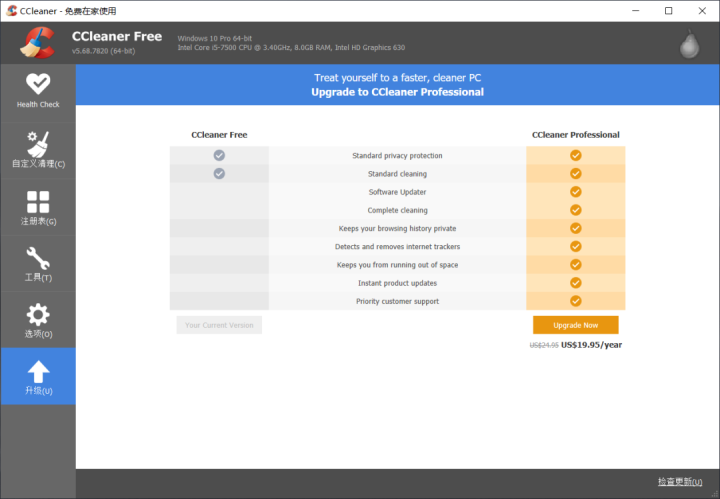Click Keeps you from running out of space

coord(397,265)
